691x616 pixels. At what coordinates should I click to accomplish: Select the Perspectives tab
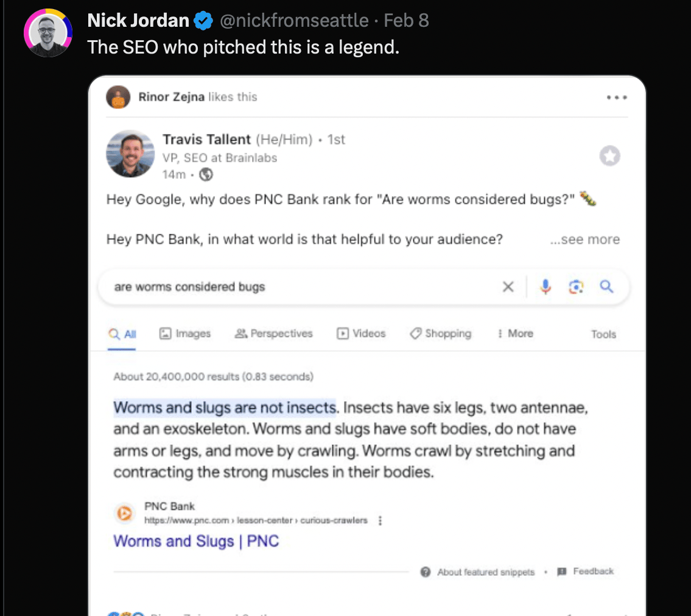274,334
